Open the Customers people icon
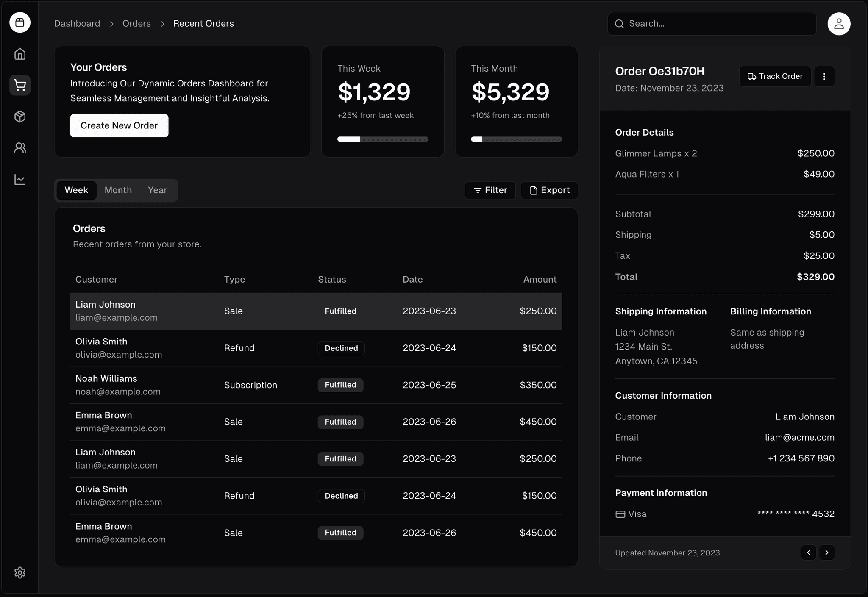Viewport: 868px width, 597px height. (x=20, y=148)
